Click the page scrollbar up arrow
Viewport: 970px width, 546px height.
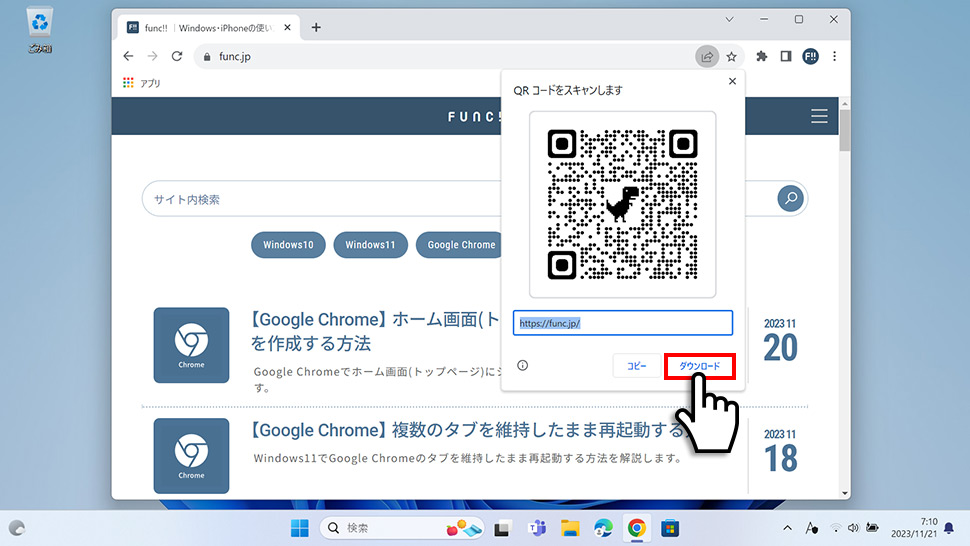844,104
